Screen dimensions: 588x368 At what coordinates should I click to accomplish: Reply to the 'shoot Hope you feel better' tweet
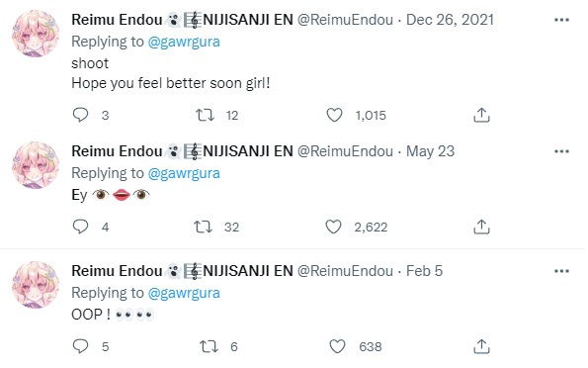80,115
